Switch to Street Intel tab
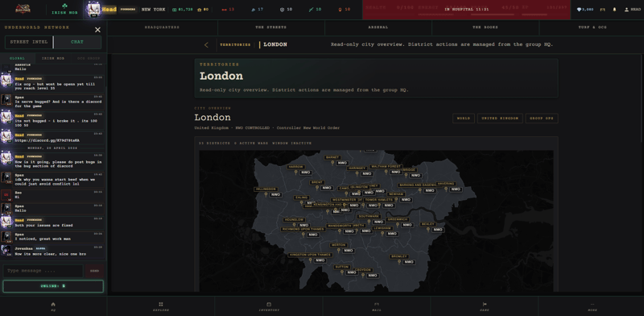 pos(29,42)
